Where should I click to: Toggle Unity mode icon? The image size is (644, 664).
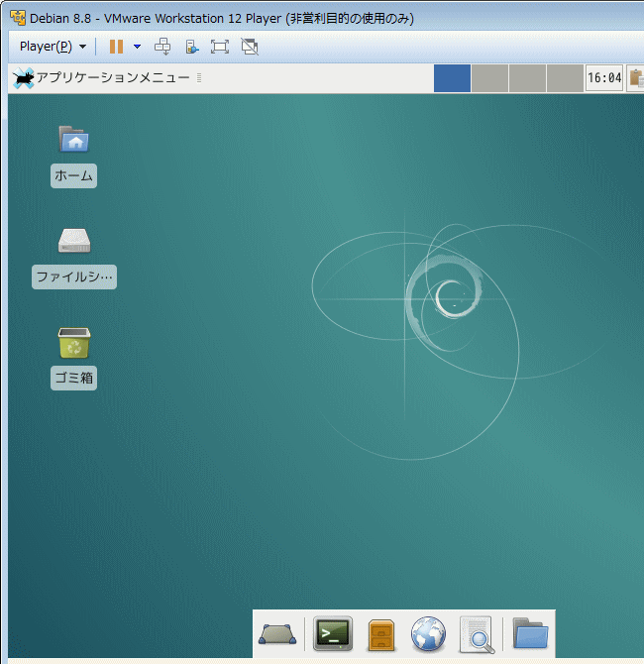[x=250, y=47]
